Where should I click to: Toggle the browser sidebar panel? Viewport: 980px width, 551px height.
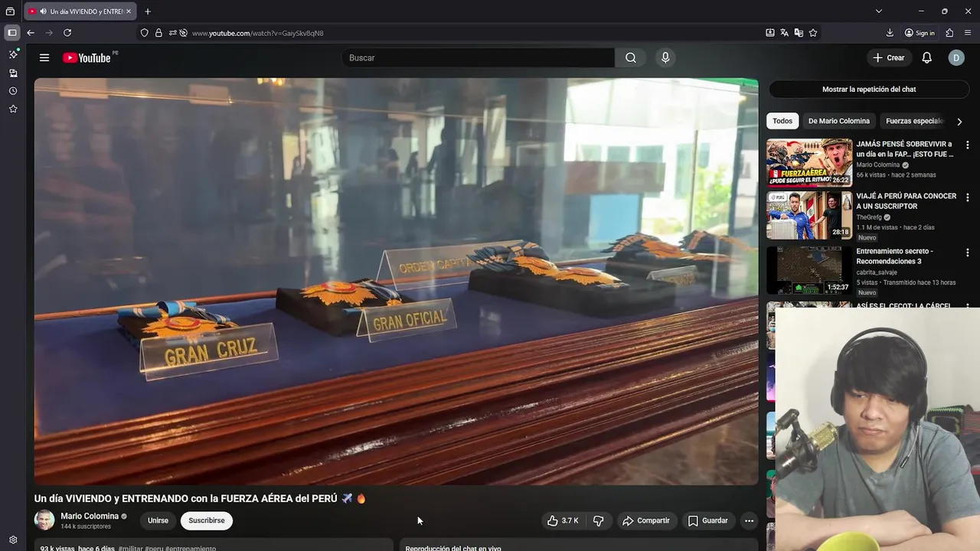tap(12, 33)
